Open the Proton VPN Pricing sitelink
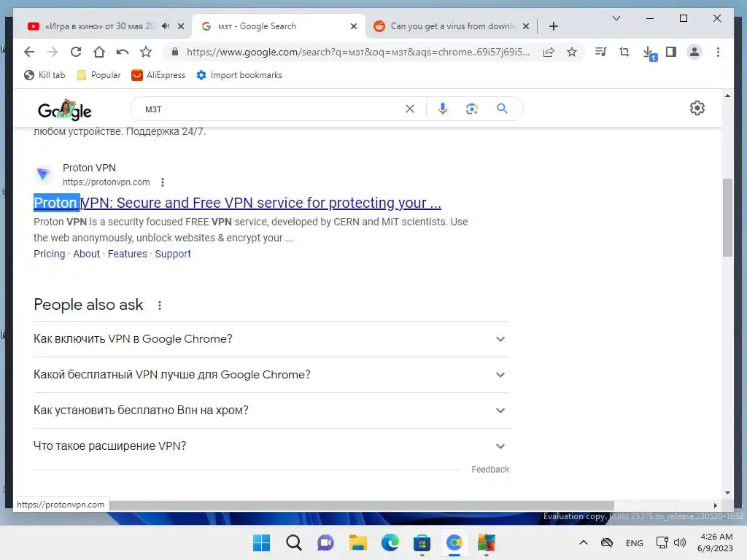Image resolution: width=747 pixels, height=560 pixels. pyautogui.click(x=49, y=254)
